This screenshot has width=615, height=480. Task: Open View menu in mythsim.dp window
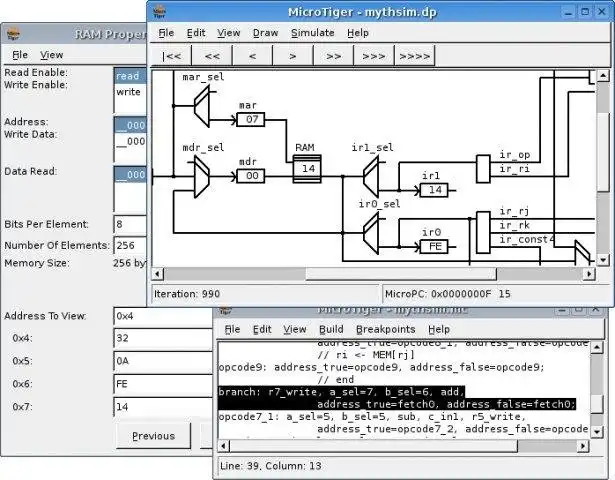pyautogui.click(x=228, y=33)
